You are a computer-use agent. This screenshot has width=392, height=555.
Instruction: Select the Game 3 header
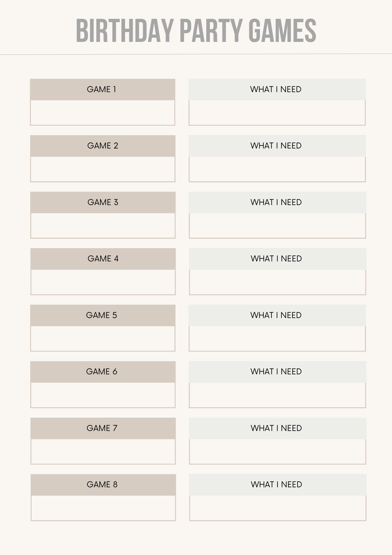(103, 202)
